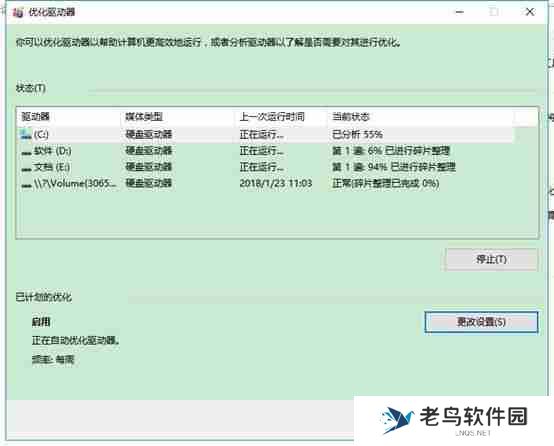554x446 pixels.
Task: Sort by 上一次运行时间 column header
Action: [x=281, y=117]
